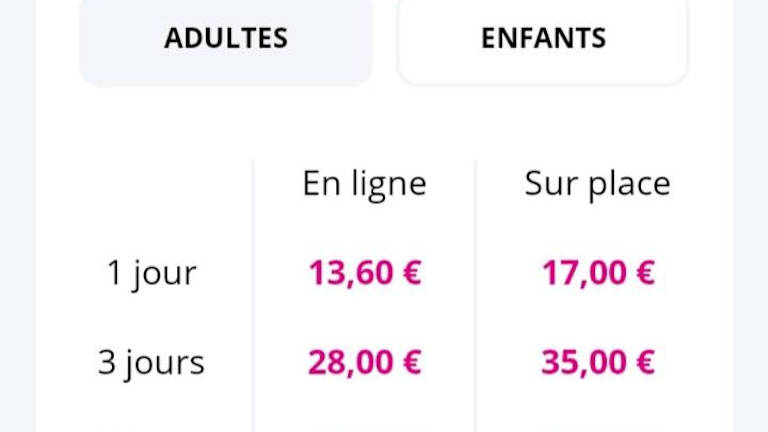Viewport: 768px width, 432px height.
Task: Tap the 1-day 'Sur place' price
Action: 598,273
